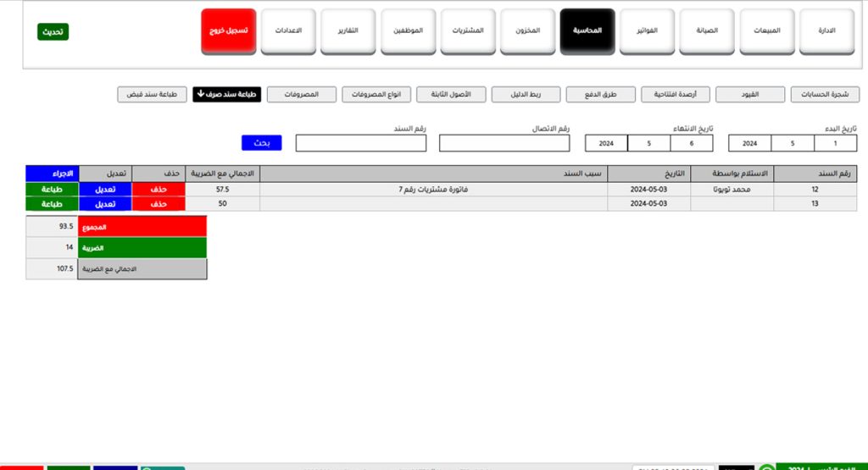This screenshot has width=868, height=470.
Task: Go to the التقارير (Reports) module
Action: (x=348, y=31)
